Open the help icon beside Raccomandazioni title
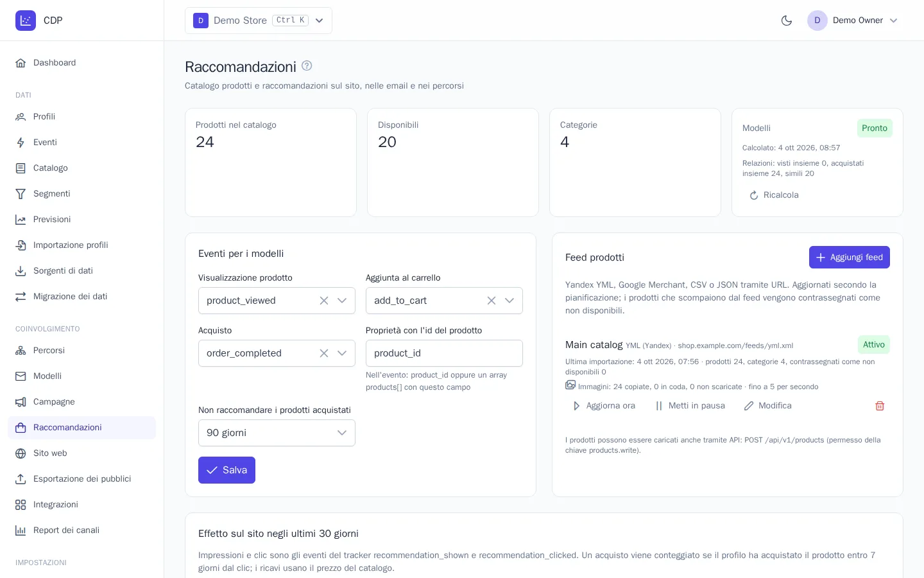 click(307, 66)
